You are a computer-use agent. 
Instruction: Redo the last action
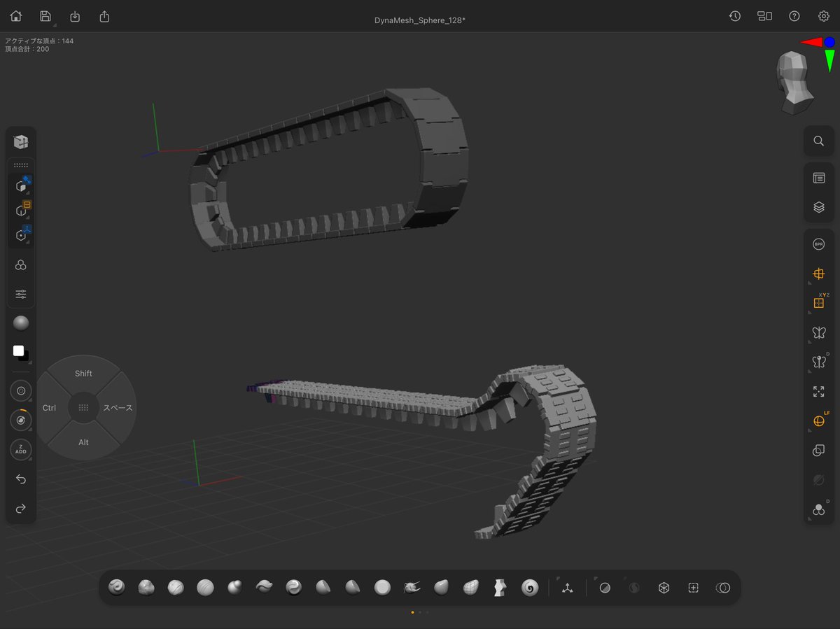[21, 509]
